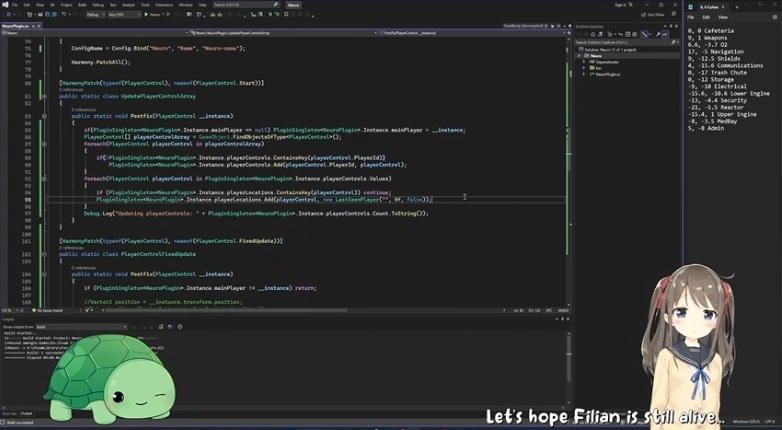Open the Extensions menu
Screen dimensions: 782x430
click(164, 5)
